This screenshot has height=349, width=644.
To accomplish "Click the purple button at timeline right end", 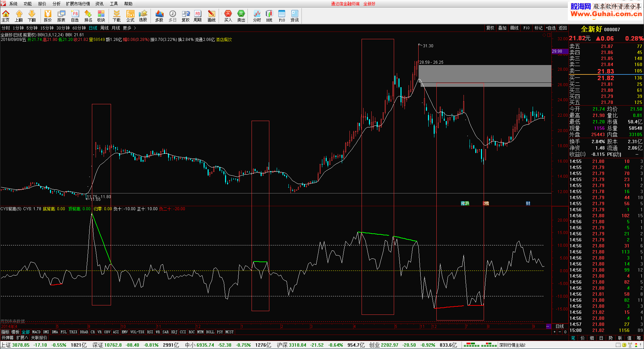I will tap(548, 326).
